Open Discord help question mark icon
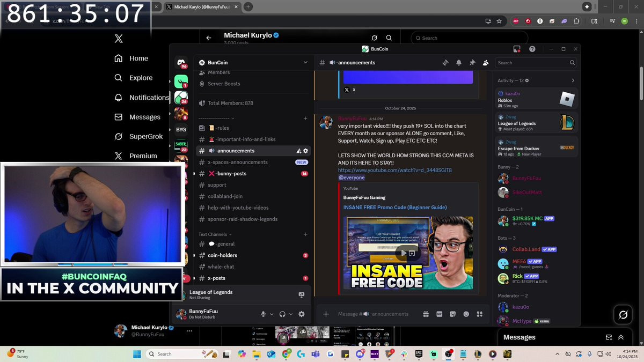644x362 pixels. 532,49
